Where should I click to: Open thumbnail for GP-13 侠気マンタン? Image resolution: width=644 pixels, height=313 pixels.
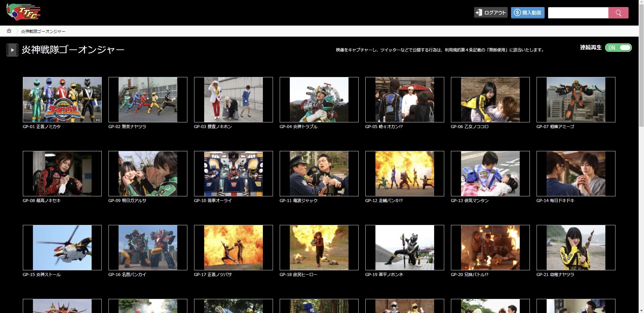(x=490, y=173)
